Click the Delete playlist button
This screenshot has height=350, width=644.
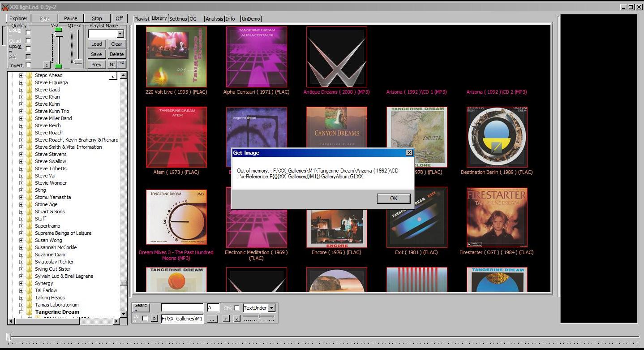(117, 54)
